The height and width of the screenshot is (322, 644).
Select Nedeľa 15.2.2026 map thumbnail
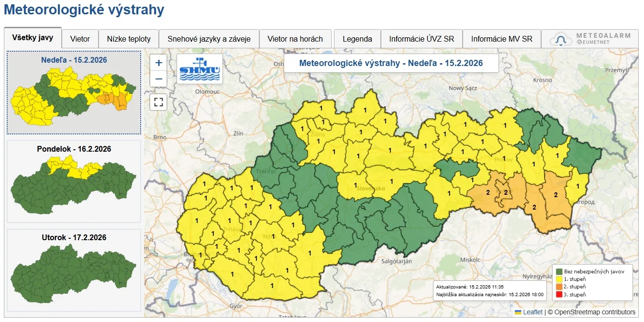tap(74, 92)
